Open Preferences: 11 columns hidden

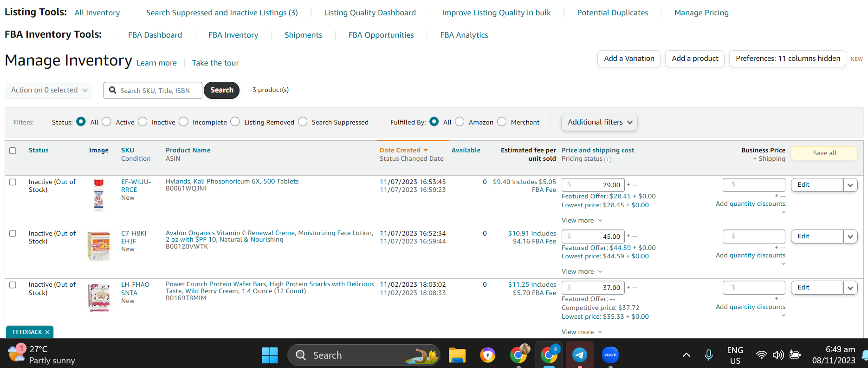tap(788, 59)
